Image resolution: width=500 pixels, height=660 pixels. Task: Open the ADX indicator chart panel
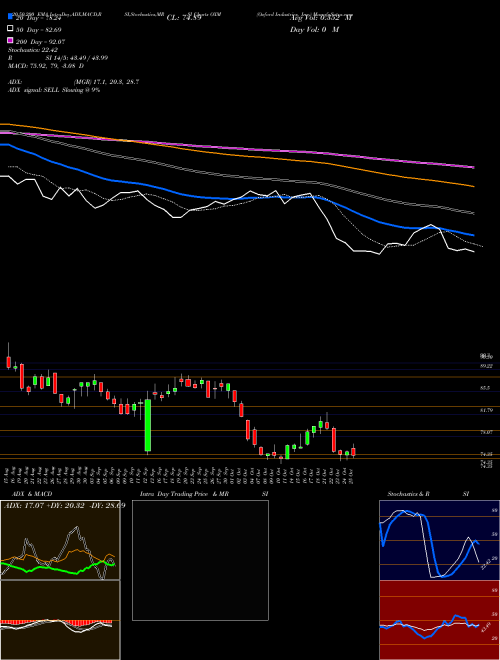coord(60,540)
